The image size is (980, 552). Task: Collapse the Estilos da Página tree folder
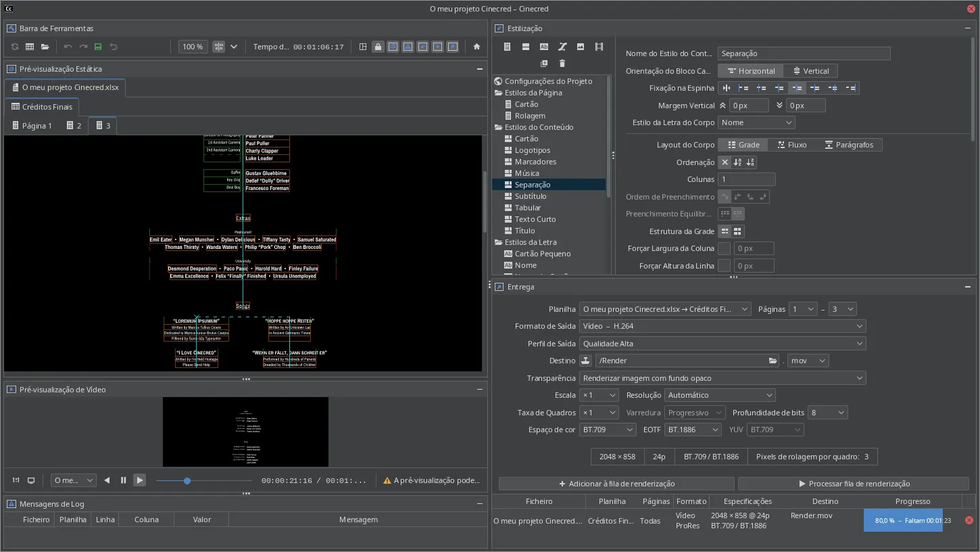(x=498, y=93)
